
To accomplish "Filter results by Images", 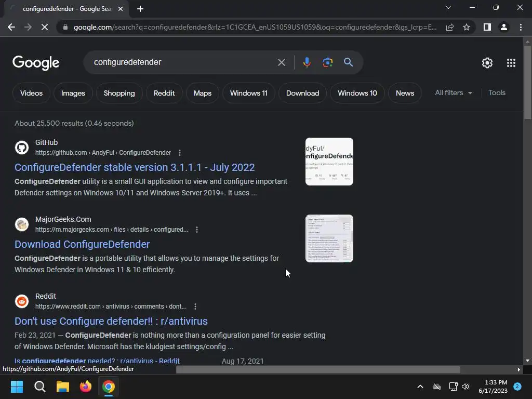I will (73, 93).
